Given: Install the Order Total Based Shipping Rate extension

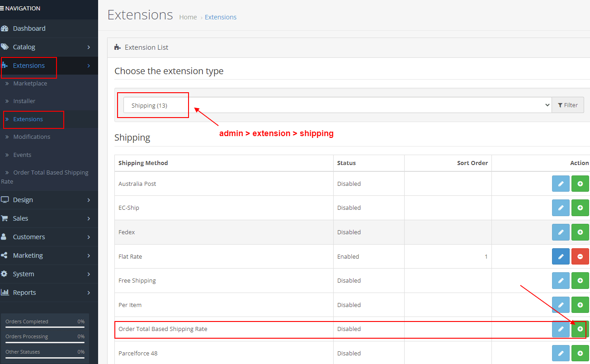Looking at the screenshot, I should point(580,329).
